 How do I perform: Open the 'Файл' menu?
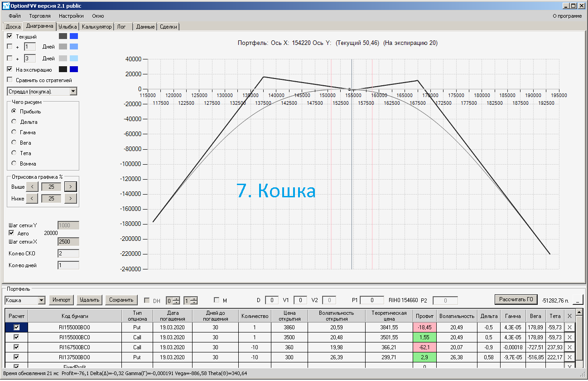click(14, 16)
